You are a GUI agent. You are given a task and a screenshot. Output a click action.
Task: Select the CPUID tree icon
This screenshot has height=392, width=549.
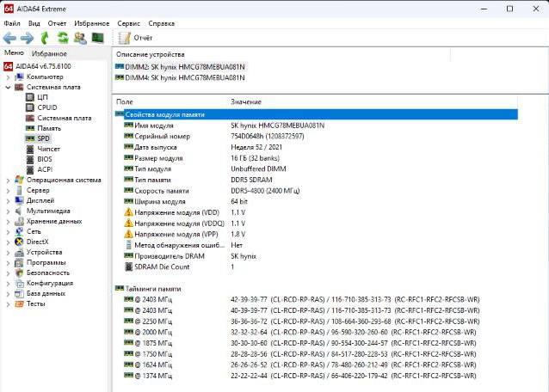pyautogui.click(x=30, y=107)
